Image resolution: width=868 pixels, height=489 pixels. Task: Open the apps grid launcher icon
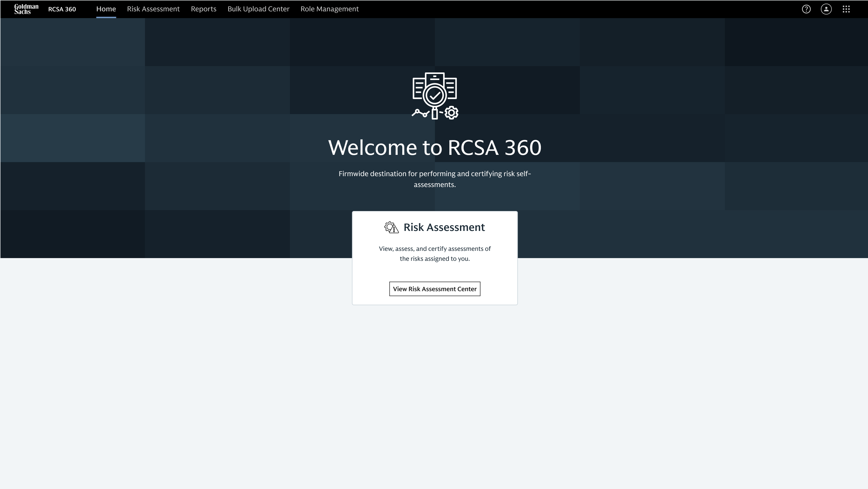846,9
